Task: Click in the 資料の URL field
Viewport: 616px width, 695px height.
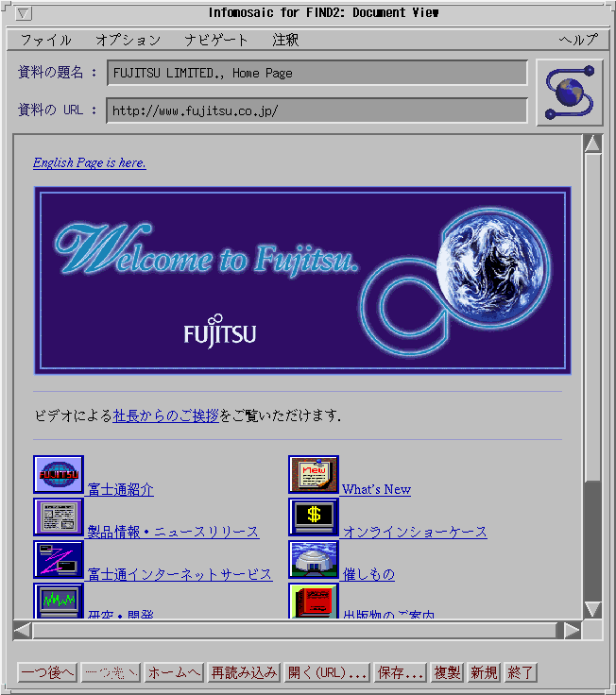Action: click(x=317, y=110)
